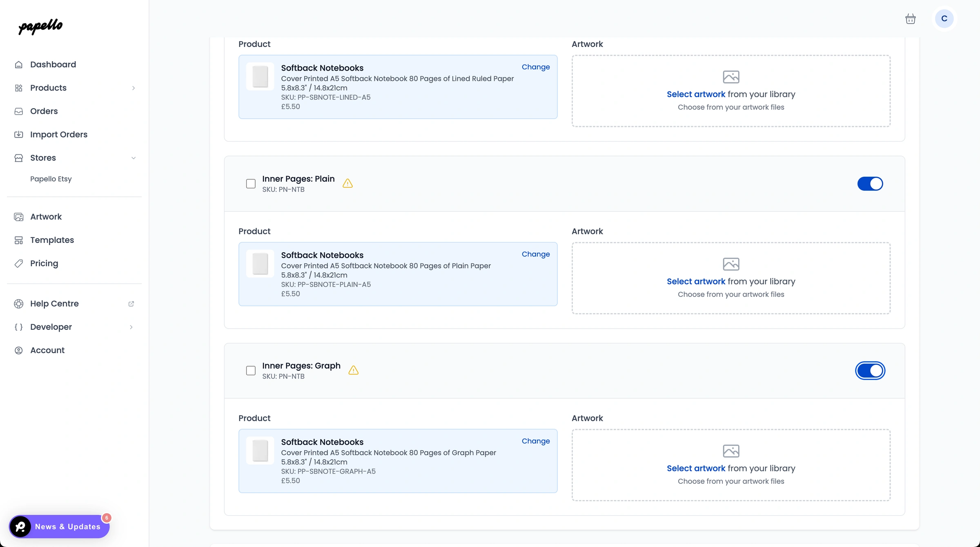
Task: Select the Templates sidebar icon
Action: [x=19, y=240]
